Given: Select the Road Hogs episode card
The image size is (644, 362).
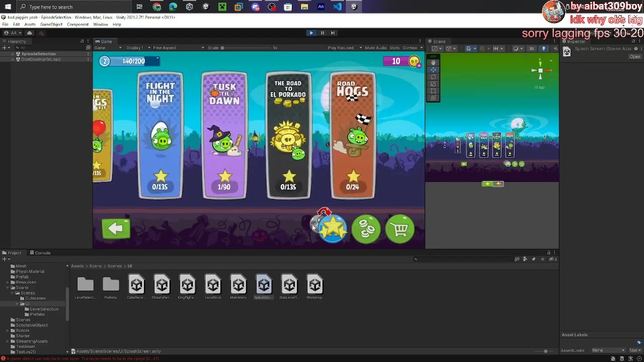Looking at the screenshot, I should pyautogui.click(x=353, y=136).
